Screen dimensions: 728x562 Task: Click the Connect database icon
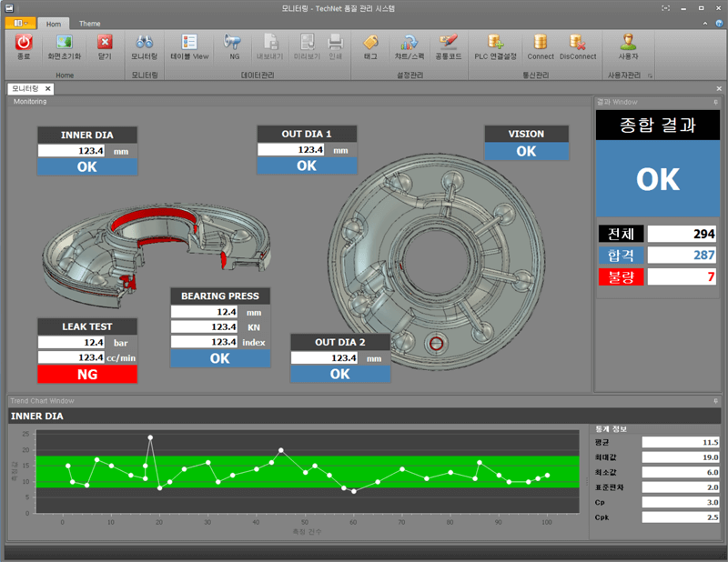click(x=541, y=43)
